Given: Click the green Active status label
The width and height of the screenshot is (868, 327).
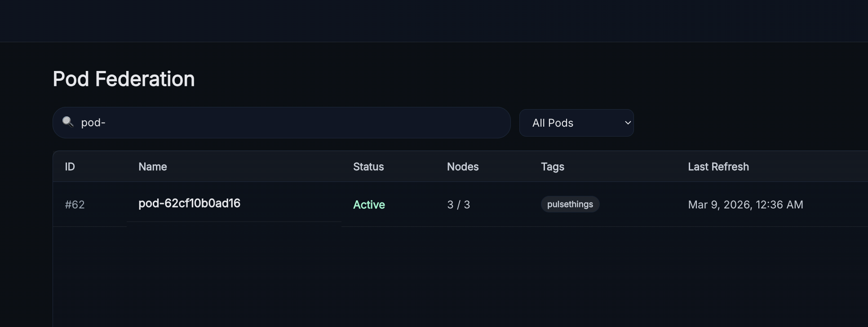Looking at the screenshot, I should click(x=369, y=204).
